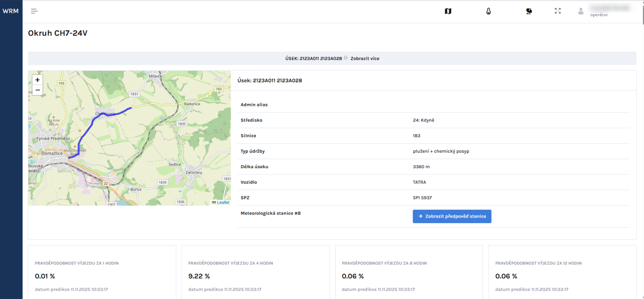Enter fullscreen mode via arrows icon

coord(558,11)
